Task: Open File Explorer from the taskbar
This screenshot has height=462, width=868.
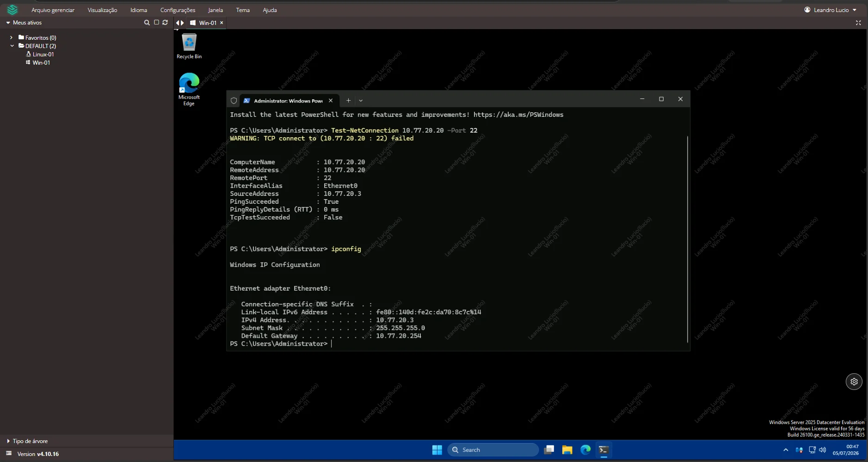Action: (x=567, y=450)
